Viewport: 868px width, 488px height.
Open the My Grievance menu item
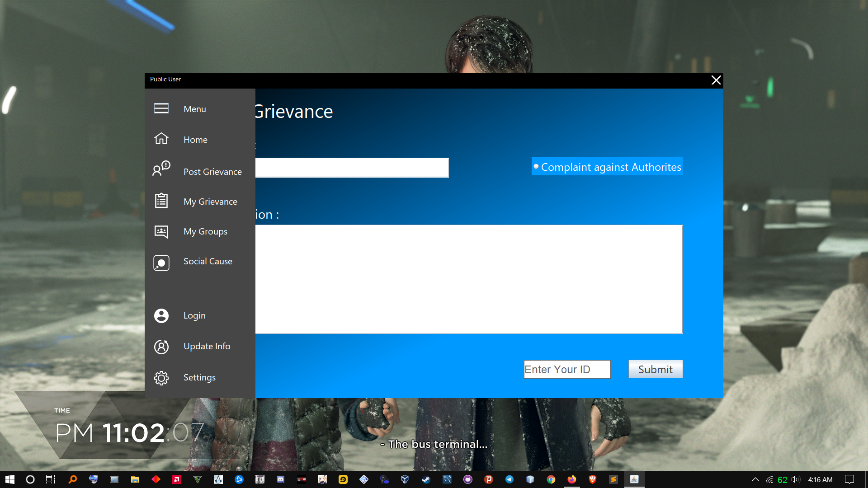[x=210, y=202]
